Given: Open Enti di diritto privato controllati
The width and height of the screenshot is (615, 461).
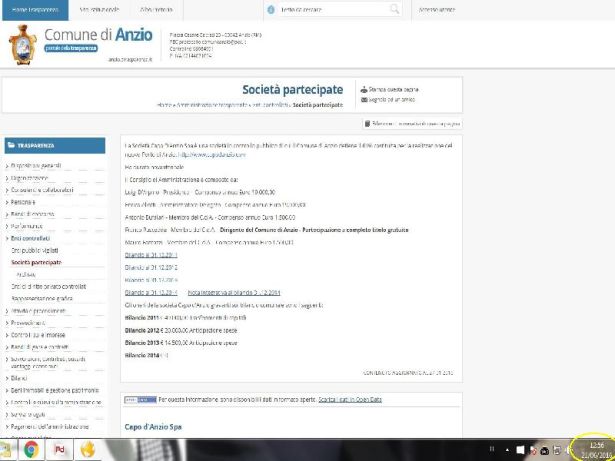Looking at the screenshot, I should coord(49,287).
